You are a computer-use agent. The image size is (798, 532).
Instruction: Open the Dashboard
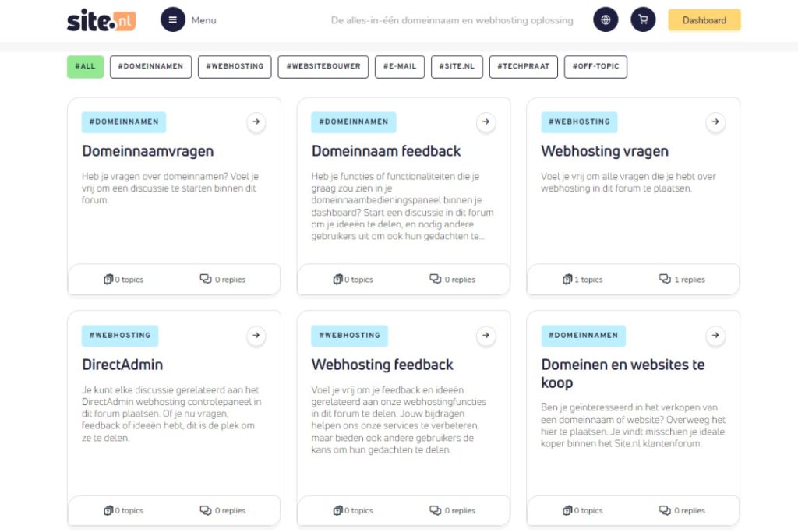[x=704, y=20]
